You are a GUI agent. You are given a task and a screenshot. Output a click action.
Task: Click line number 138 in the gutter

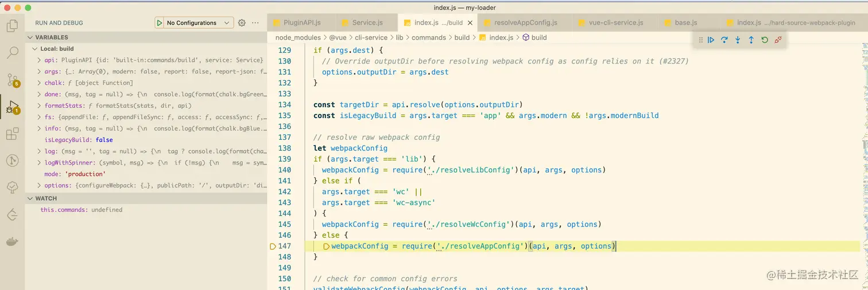click(x=285, y=148)
